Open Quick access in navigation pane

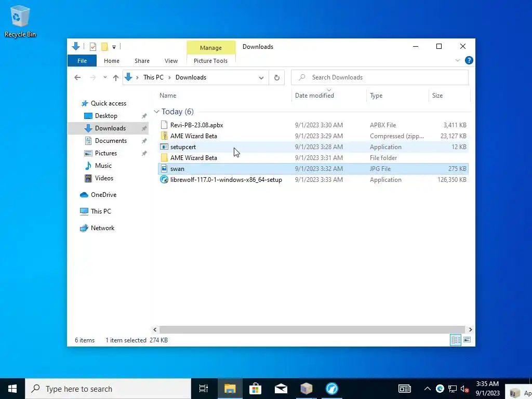pyautogui.click(x=108, y=103)
